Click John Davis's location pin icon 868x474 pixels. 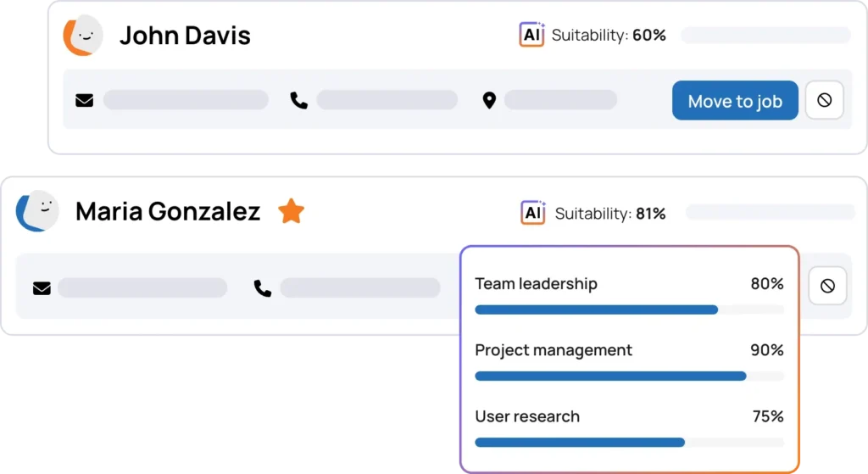pos(488,101)
